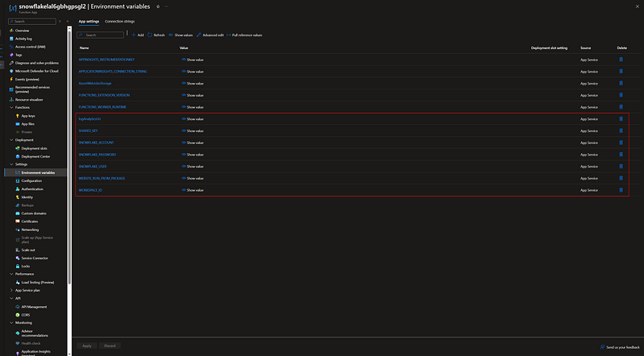Collapse the Functions section in sidebar
The image size is (644, 356).
[x=11, y=107]
